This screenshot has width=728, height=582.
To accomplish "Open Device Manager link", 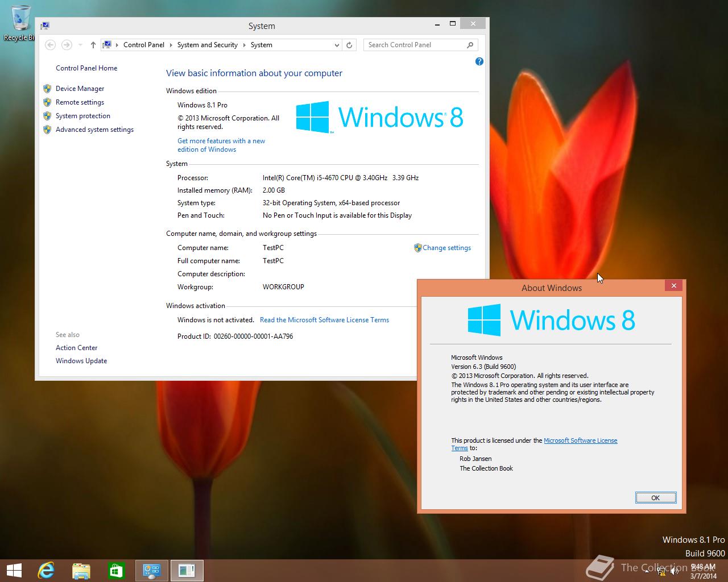I will pos(80,89).
